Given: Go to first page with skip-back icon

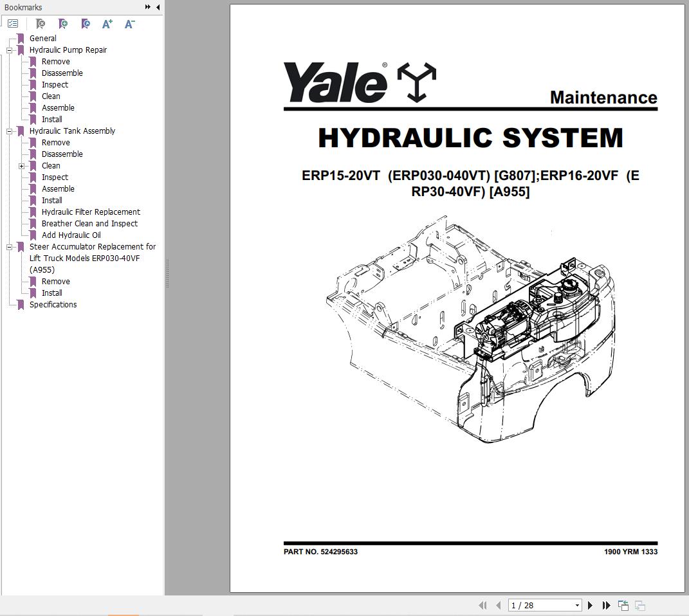Looking at the screenshot, I should pos(482,606).
